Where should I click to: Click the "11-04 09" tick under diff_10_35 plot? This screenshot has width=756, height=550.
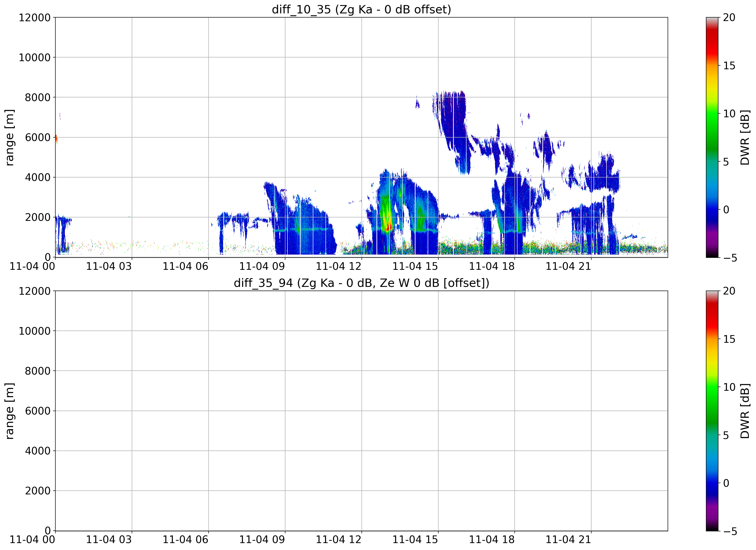click(262, 266)
